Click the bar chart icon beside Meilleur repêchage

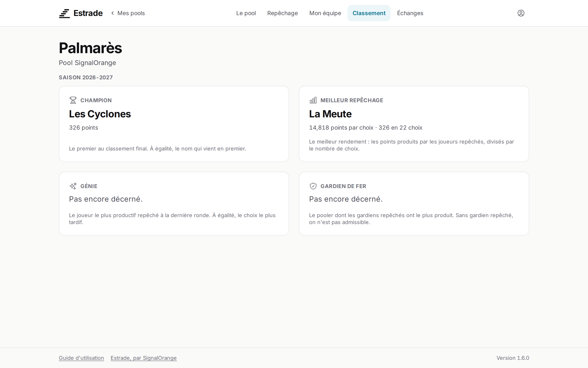[x=313, y=100]
